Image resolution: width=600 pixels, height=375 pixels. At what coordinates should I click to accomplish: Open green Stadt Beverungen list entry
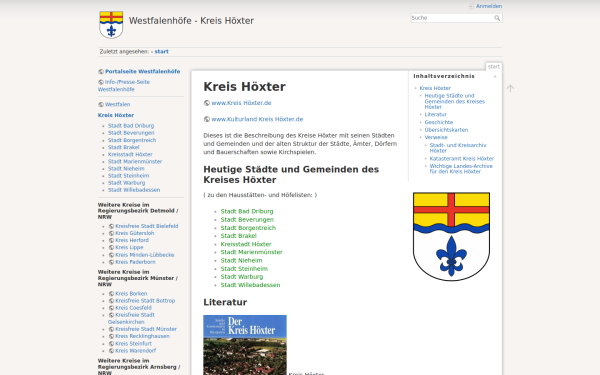(x=247, y=220)
